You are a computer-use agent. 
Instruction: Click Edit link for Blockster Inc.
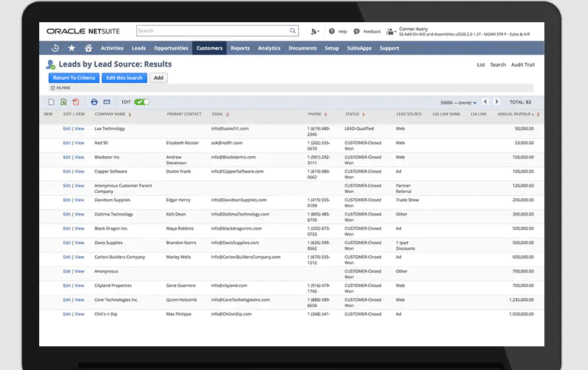click(x=67, y=157)
